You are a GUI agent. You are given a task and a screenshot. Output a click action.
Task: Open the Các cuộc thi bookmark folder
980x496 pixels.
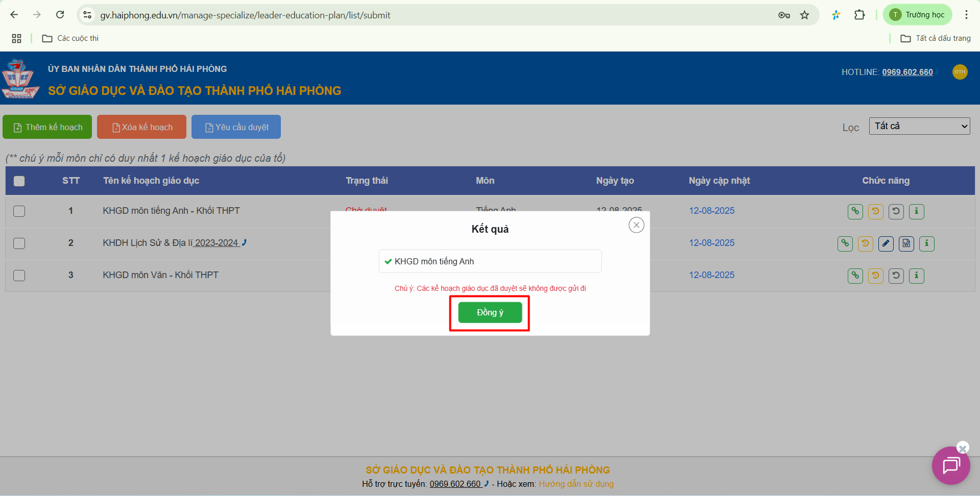[x=70, y=38]
